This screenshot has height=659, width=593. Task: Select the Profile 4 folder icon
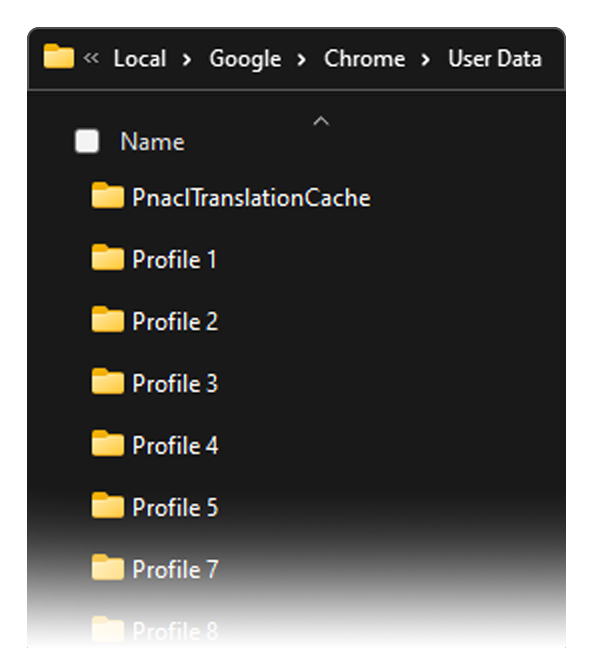pos(108,443)
